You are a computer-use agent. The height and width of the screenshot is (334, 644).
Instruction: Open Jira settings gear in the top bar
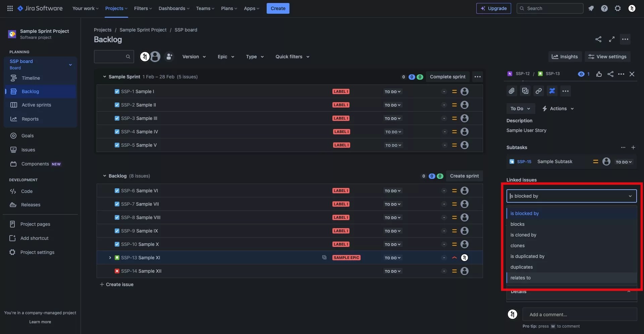pyautogui.click(x=618, y=8)
